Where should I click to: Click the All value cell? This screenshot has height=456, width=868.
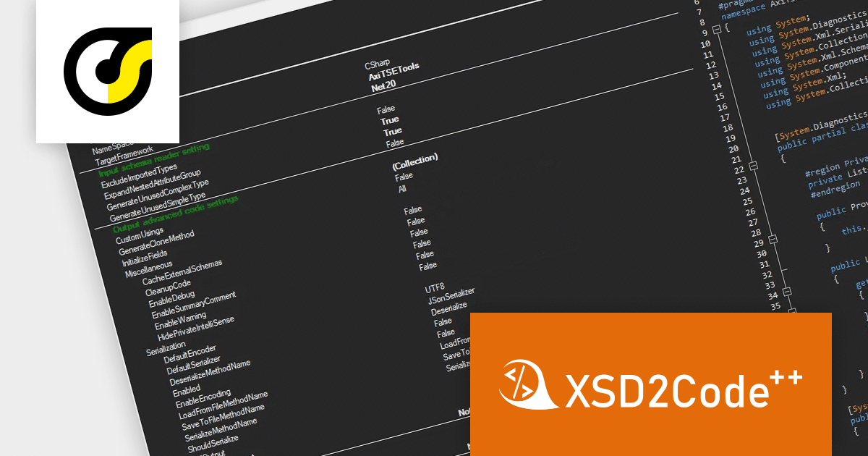tap(402, 189)
